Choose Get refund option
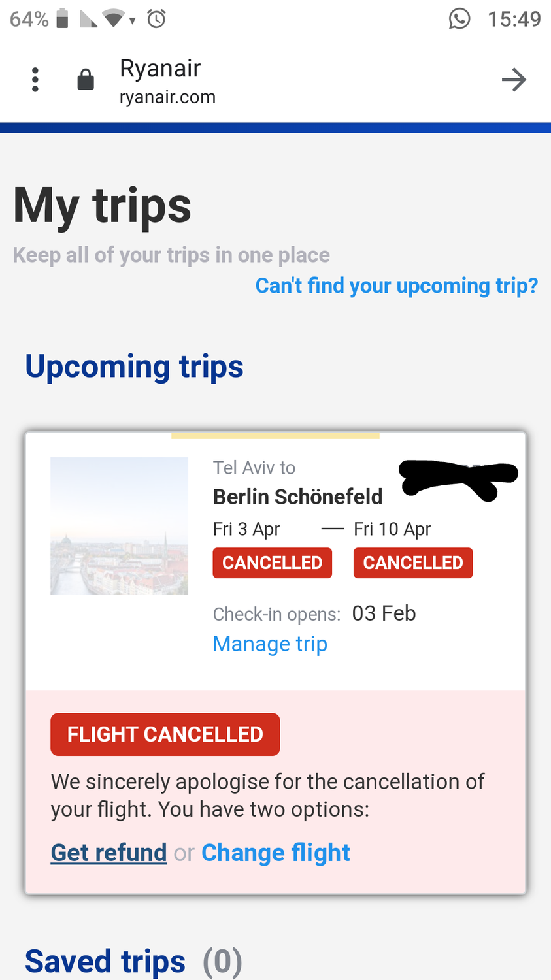 point(109,853)
